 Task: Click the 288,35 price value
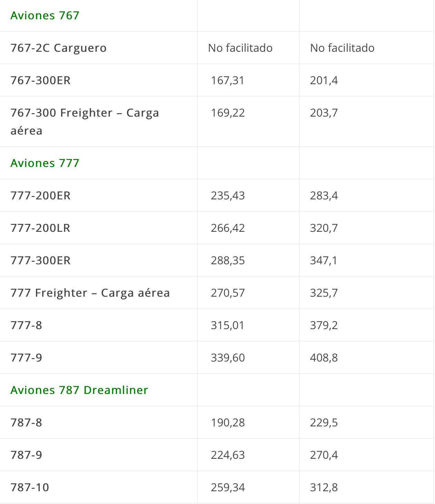[x=228, y=260]
